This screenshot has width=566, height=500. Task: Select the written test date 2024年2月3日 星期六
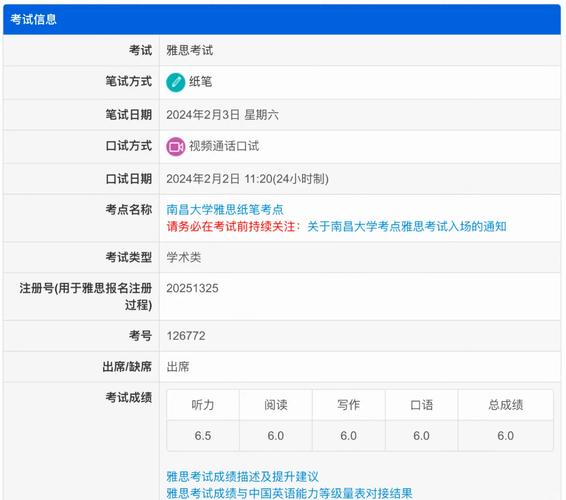[222, 115]
